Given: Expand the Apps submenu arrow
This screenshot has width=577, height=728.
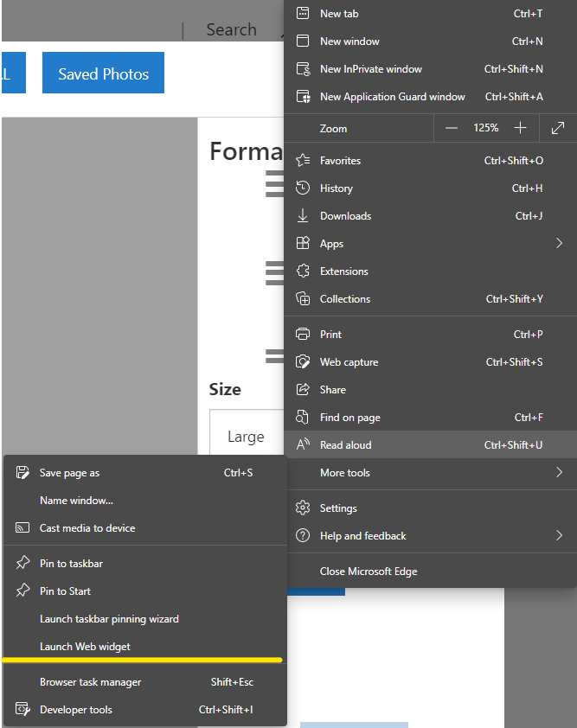Looking at the screenshot, I should (559, 244).
